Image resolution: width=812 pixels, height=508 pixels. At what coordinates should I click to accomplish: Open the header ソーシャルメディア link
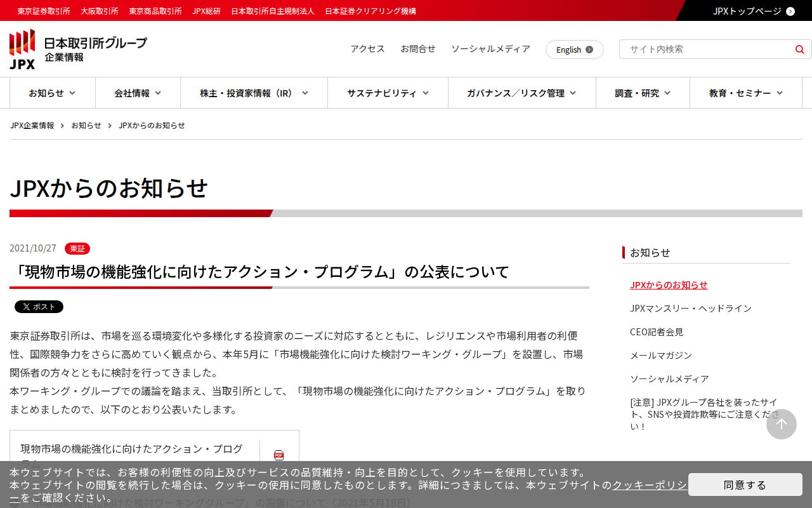[x=490, y=49]
